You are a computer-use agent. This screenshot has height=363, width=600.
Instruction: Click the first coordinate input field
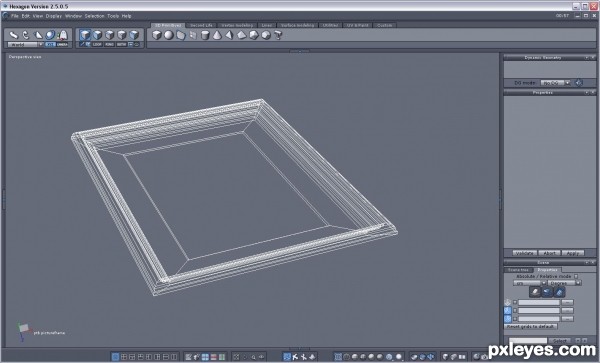pos(539,303)
